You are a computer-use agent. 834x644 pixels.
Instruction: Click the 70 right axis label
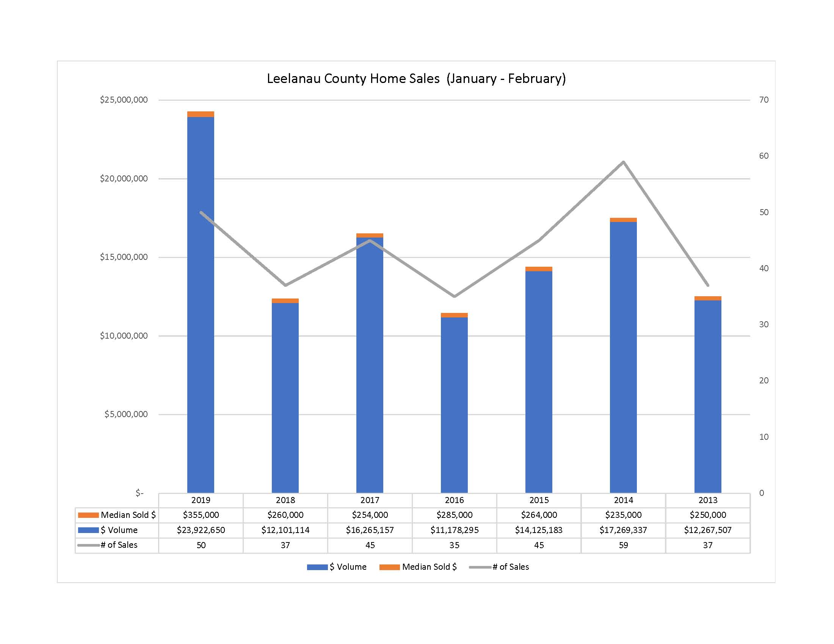click(x=764, y=100)
